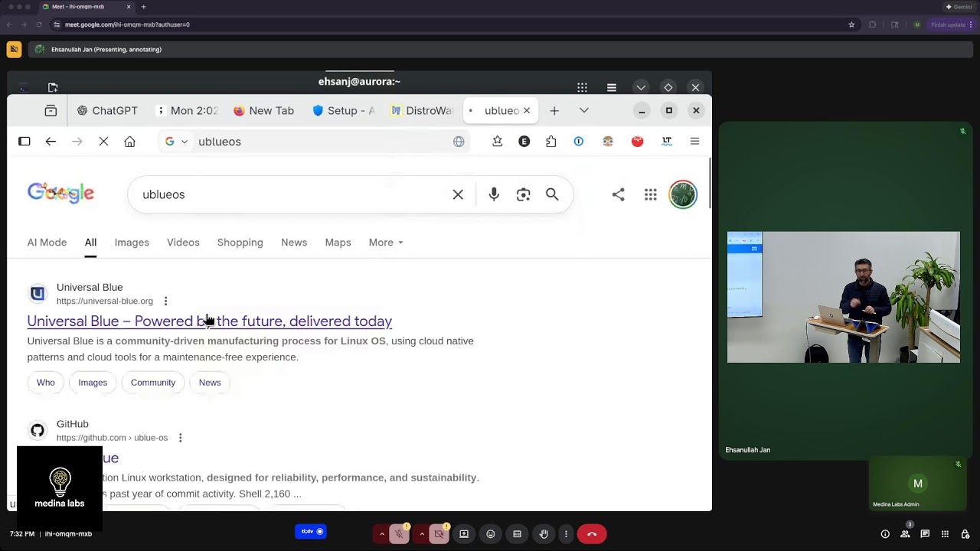
Task: Open the Universal Blue result title link
Action: point(210,321)
